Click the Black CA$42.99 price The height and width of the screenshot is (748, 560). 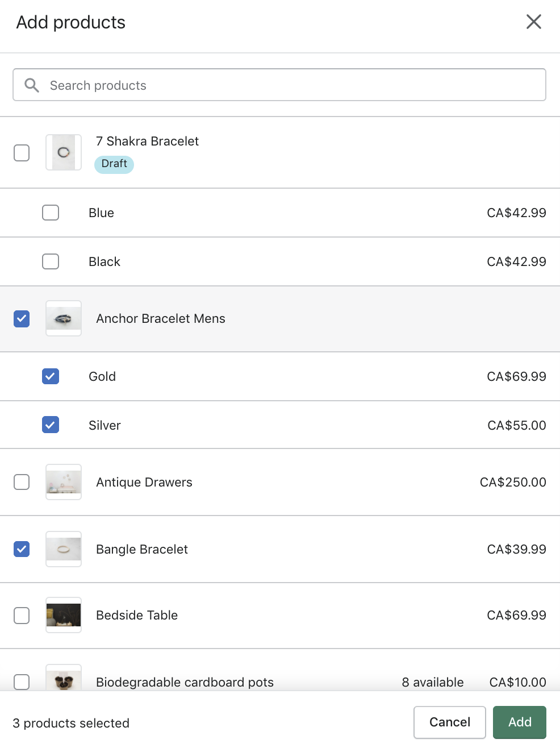[x=516, y=261]
